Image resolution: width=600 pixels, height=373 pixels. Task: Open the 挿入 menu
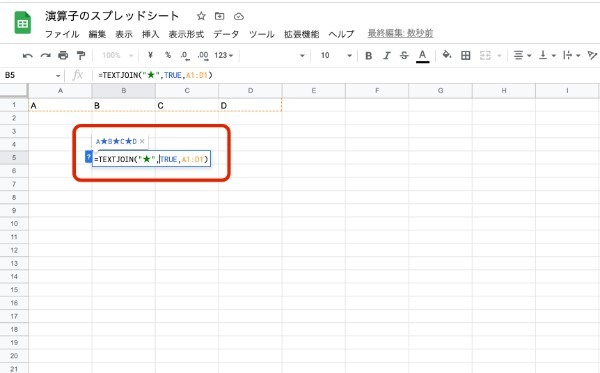point(150,34)
